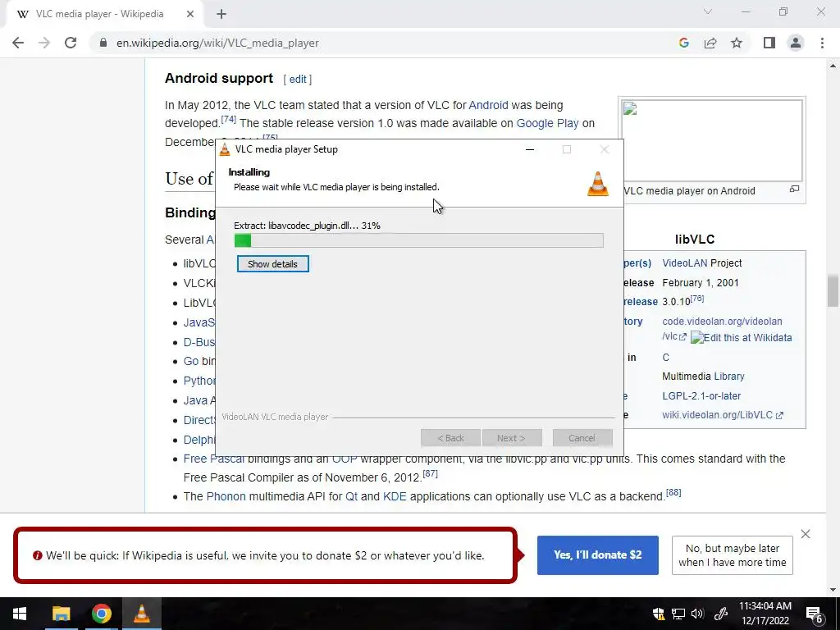Open the tab search chevron
The height and width of the screenshot is (630, 840).
point(708,11)
